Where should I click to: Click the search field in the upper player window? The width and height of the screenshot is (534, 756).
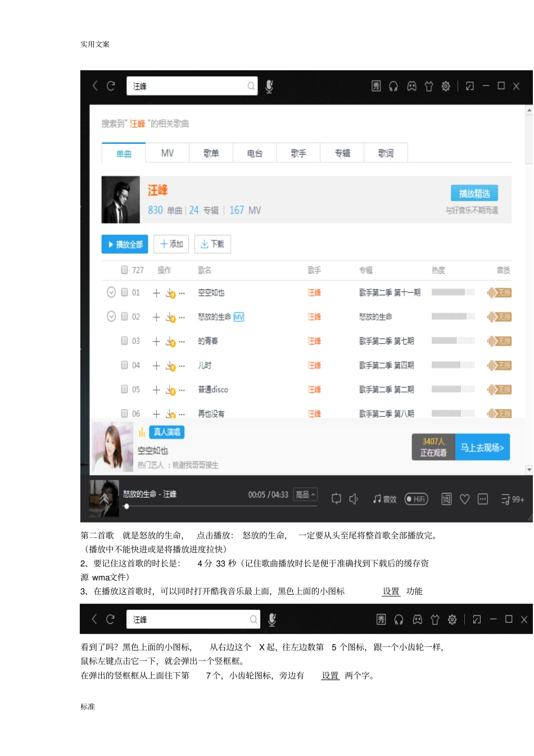point(192,86)
